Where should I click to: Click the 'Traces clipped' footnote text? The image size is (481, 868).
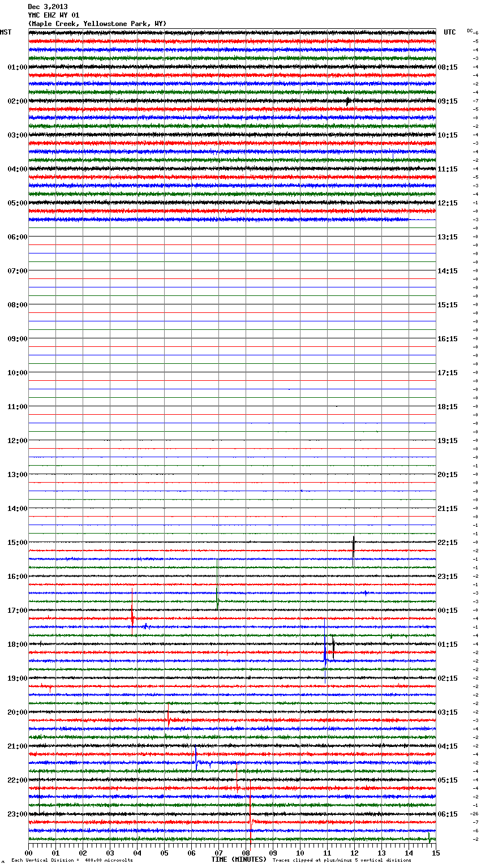342,860
